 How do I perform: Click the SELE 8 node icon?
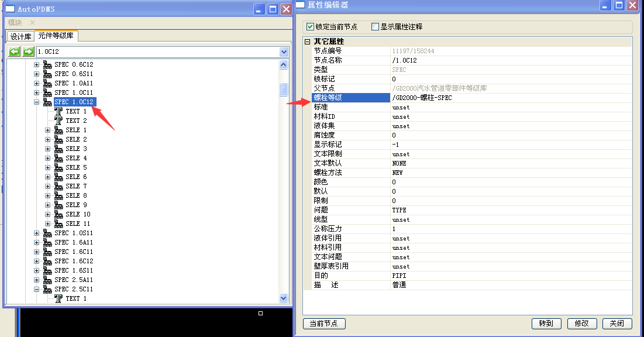click(58, 195)
